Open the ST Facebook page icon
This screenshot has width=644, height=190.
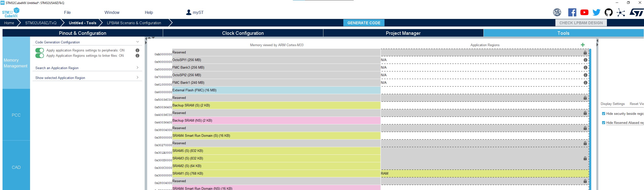(x=572, y=12)
